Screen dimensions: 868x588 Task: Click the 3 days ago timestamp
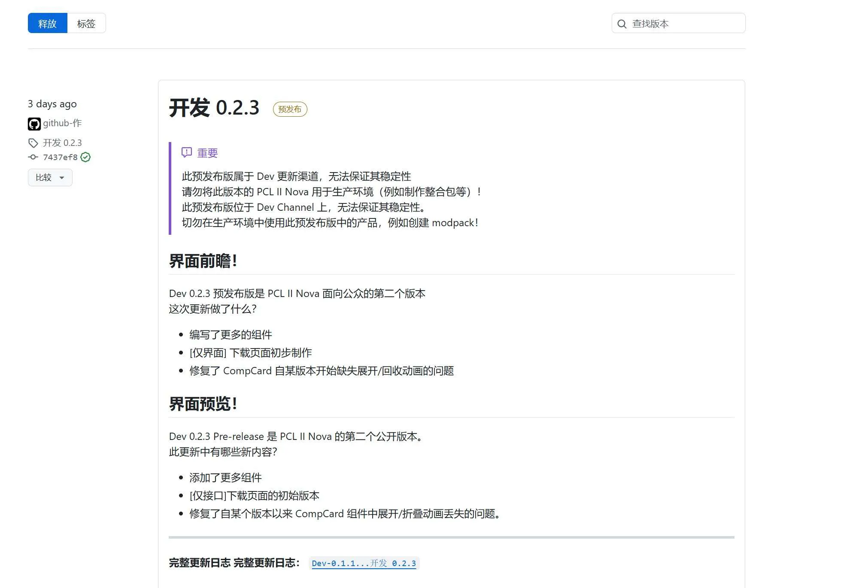[52, 104]
